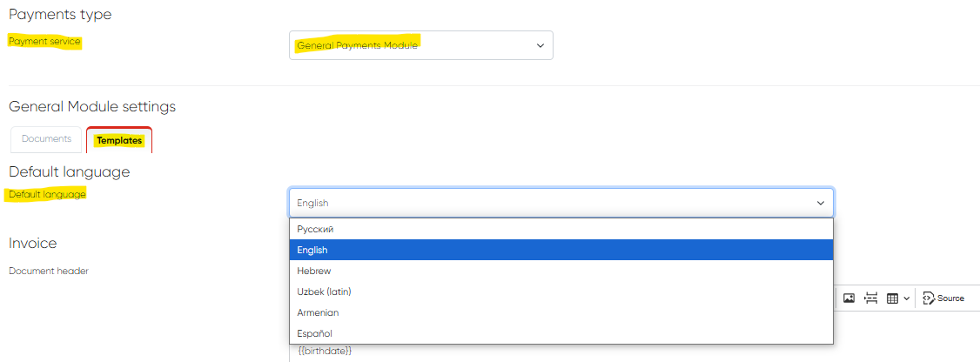Click the page break icon
This screenshot has height=362, width=980.
click(870, 298)
